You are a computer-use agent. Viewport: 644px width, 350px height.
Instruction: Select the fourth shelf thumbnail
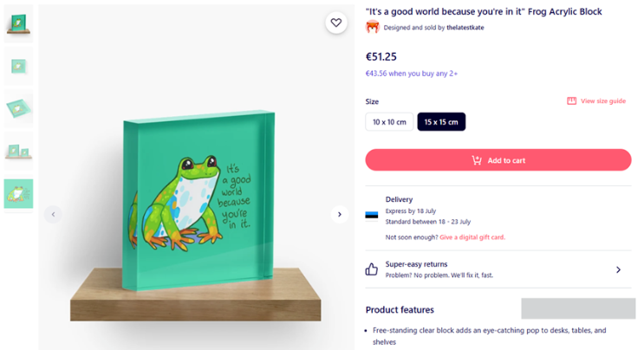(18, 151)
